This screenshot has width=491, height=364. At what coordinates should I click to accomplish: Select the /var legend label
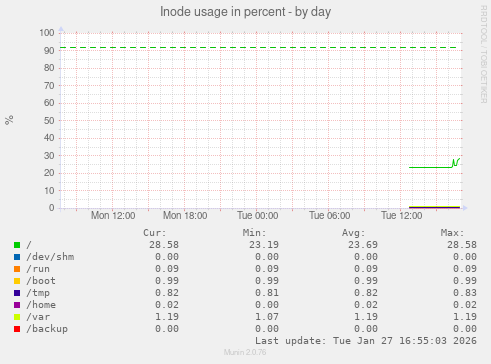pos(38,317)
